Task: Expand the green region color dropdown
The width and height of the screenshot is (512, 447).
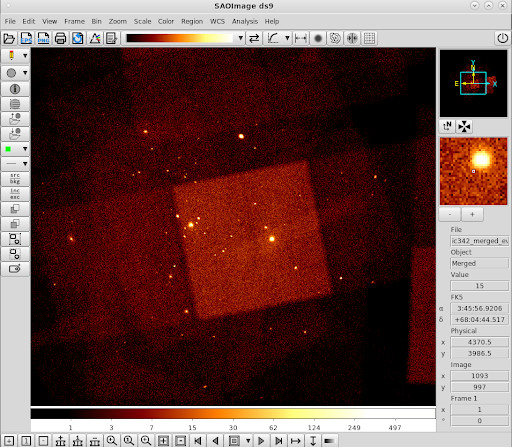Action: [x=25, y=149]
